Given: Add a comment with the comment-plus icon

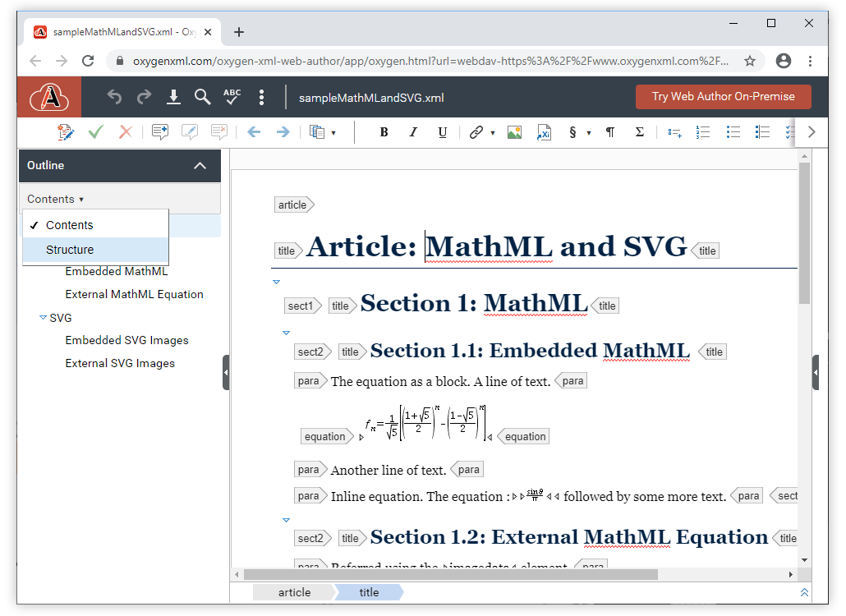Looking at the screenshot, I should tap(160, 131).
